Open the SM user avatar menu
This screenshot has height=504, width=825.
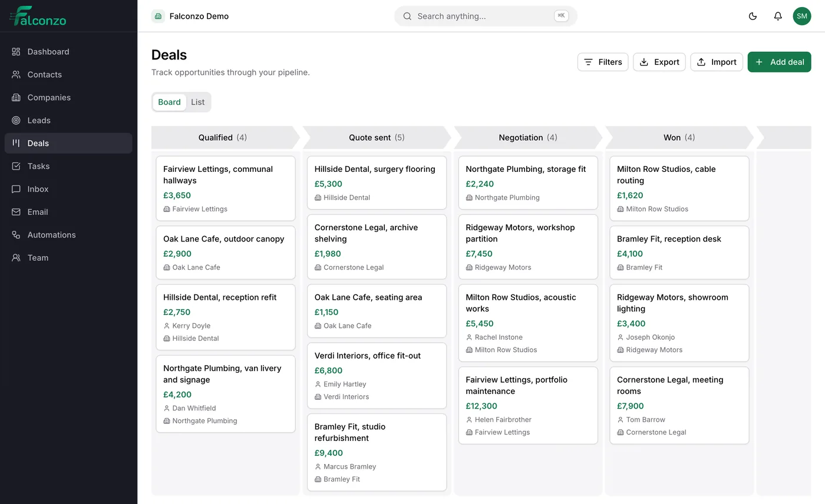(802, 16)
